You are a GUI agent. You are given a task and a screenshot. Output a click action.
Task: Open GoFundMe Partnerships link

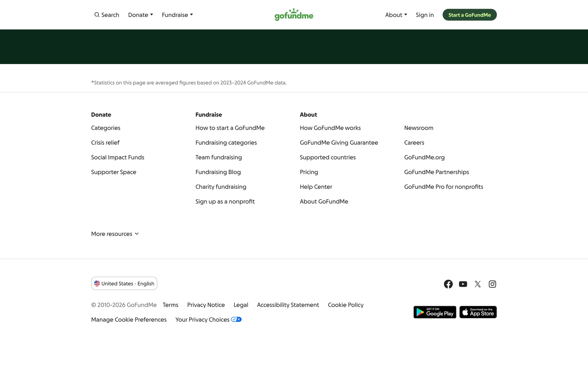(x=437, y=172)
